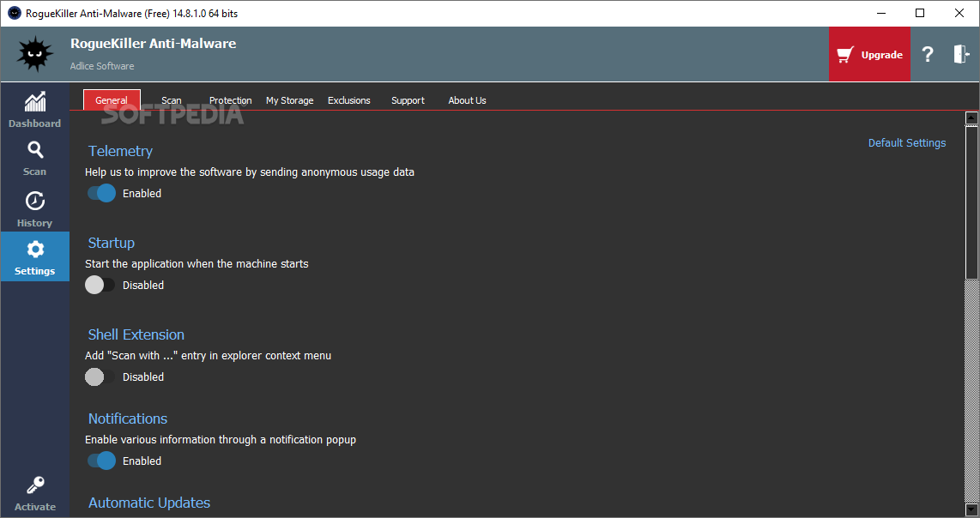Image resolution: width=980 pixels, height=518 pixels.
Task: Click the Startup section heading
Action: (112, 243)
